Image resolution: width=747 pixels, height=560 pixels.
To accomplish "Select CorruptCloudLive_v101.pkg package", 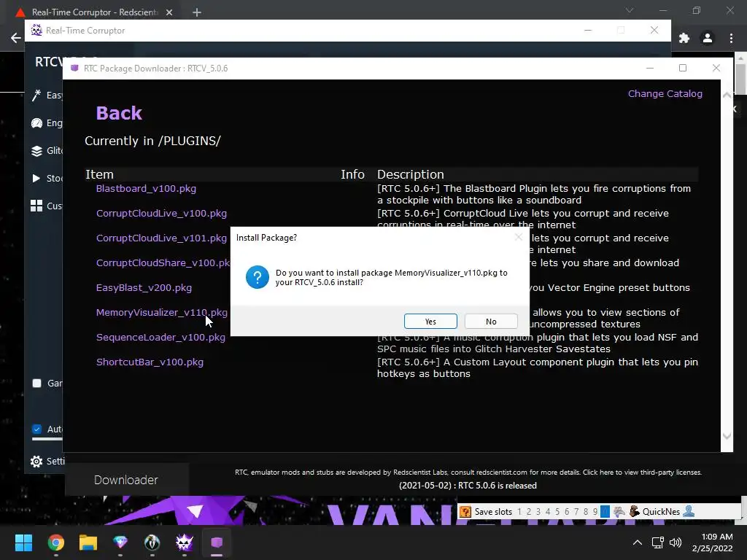I will [x=161, y=238].
